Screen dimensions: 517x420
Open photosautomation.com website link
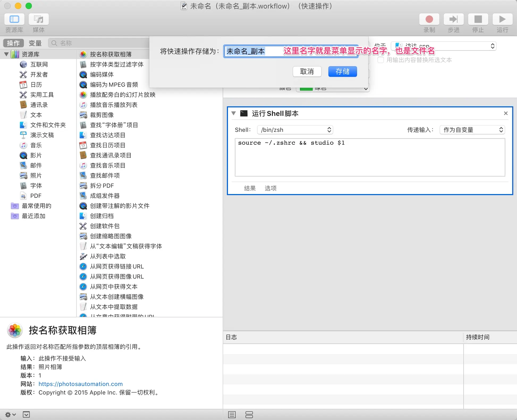[x=80, y=384]
